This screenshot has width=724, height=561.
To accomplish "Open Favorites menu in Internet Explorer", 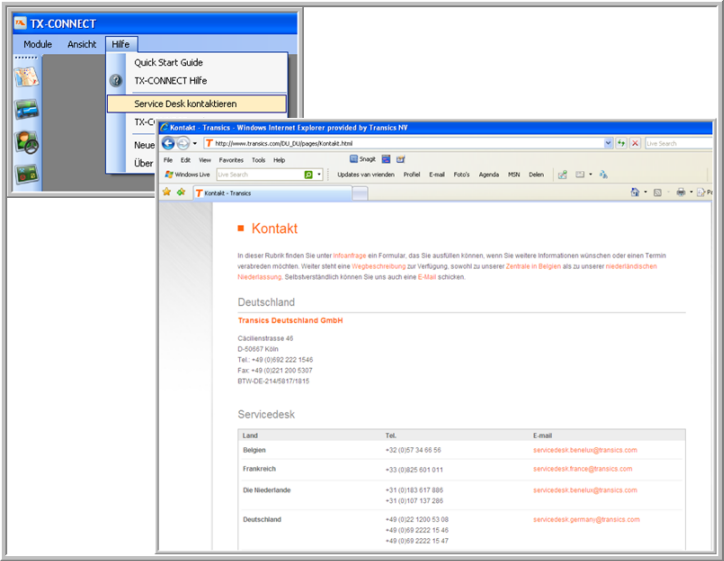I will (231, 160).
